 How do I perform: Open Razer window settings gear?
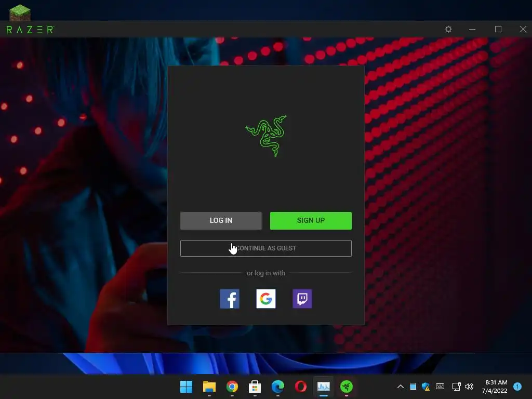pyautogui.click(x=448, y=29)
